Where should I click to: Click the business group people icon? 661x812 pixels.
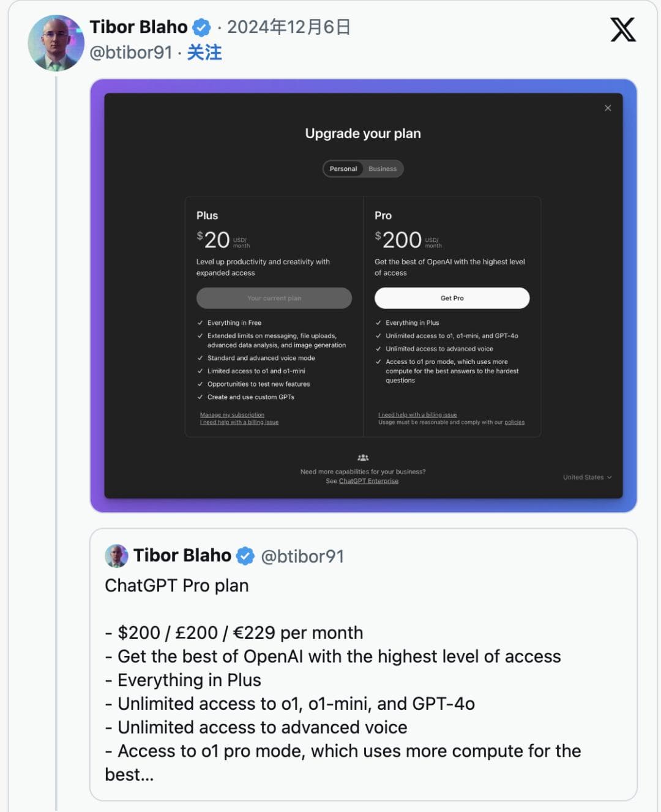[363, 458]
